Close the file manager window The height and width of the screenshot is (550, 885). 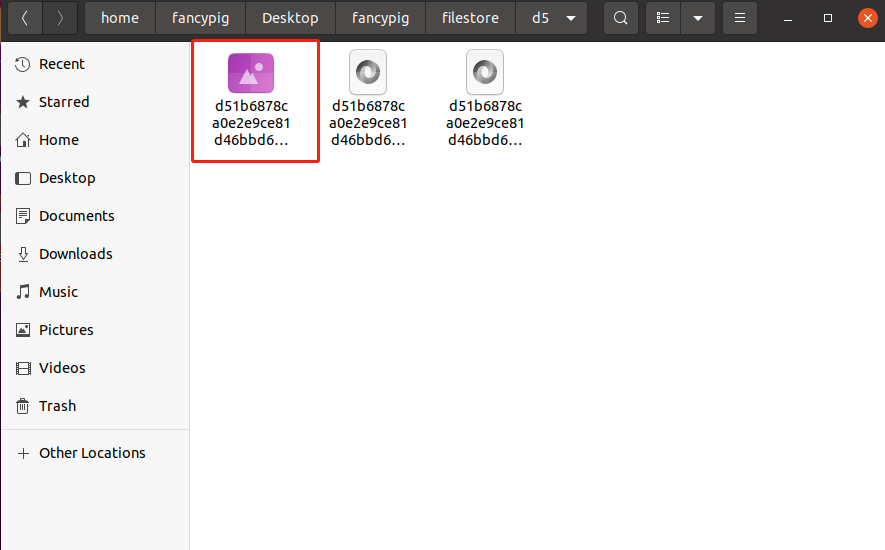(868, 18)
